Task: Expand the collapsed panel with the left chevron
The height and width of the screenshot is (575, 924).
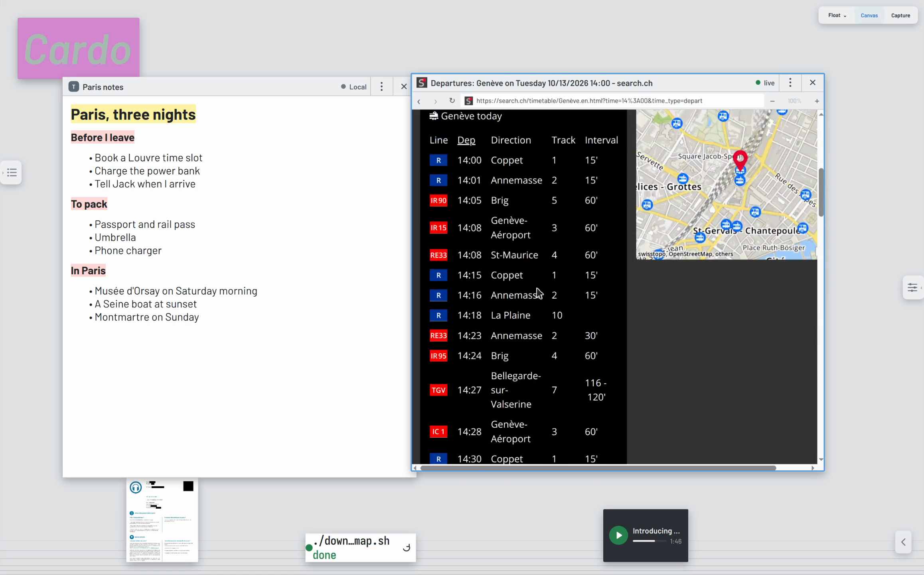Action: pyautogui.click(x=903, y=542)
